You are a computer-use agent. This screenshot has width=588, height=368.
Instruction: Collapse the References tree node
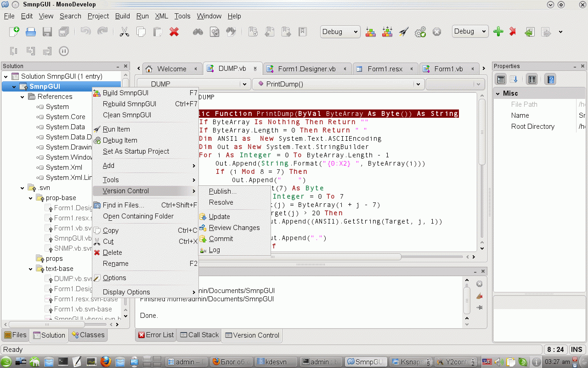23,97
